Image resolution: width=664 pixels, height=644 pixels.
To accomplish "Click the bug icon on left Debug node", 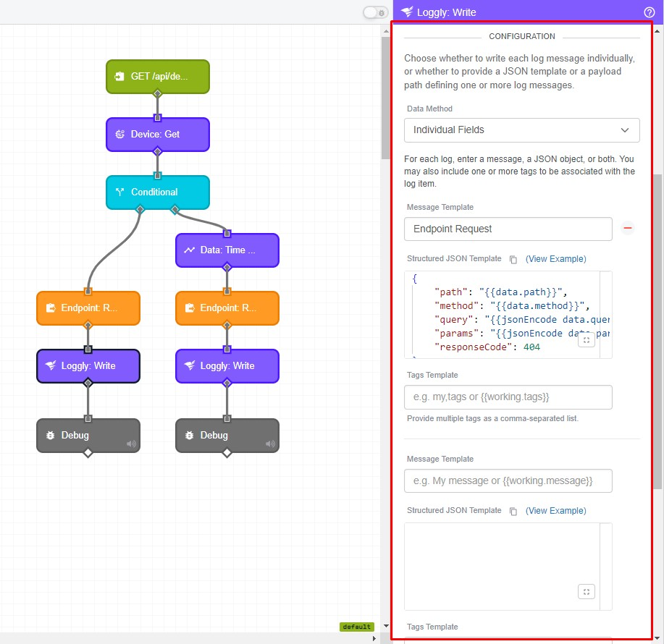I will 51,435.
